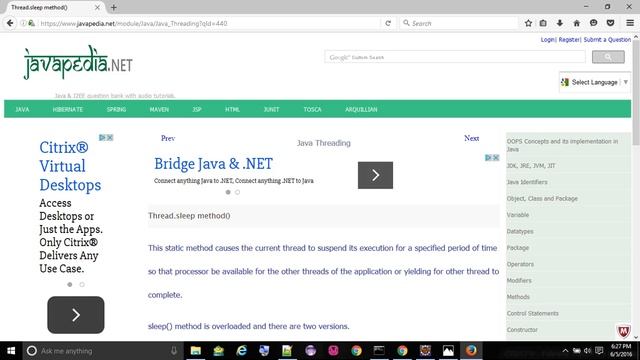Open the Select Language dropdown
The height and width of the screenshot is (360, 640).
[594, 82]
